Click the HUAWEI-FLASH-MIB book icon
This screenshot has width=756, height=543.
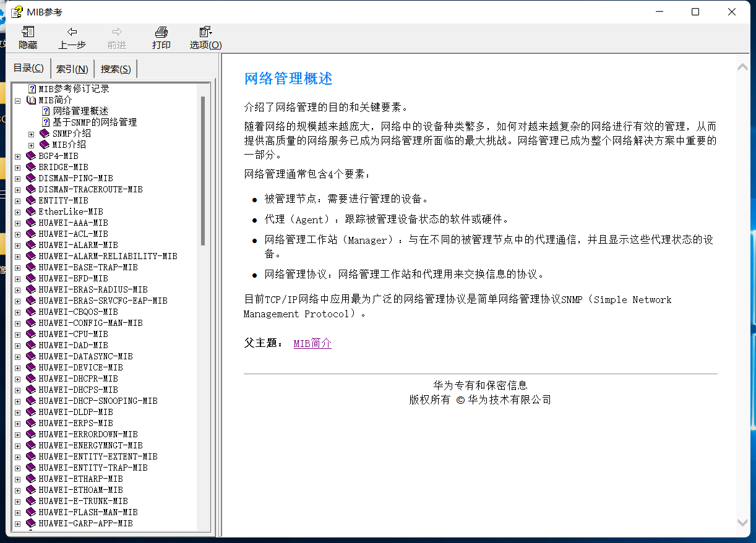pyautogui.click(x=31, y=512)
